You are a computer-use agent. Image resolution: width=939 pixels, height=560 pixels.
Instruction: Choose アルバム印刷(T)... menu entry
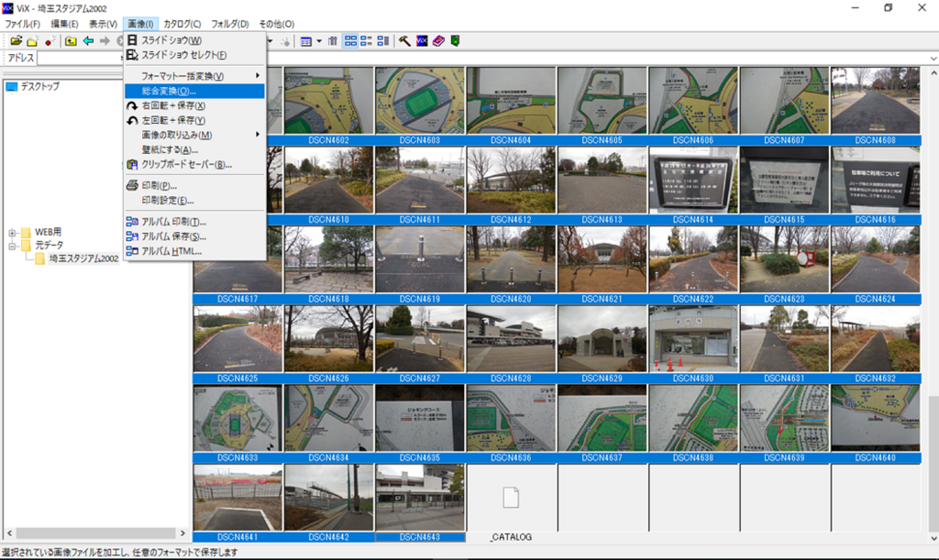[194, 222]
